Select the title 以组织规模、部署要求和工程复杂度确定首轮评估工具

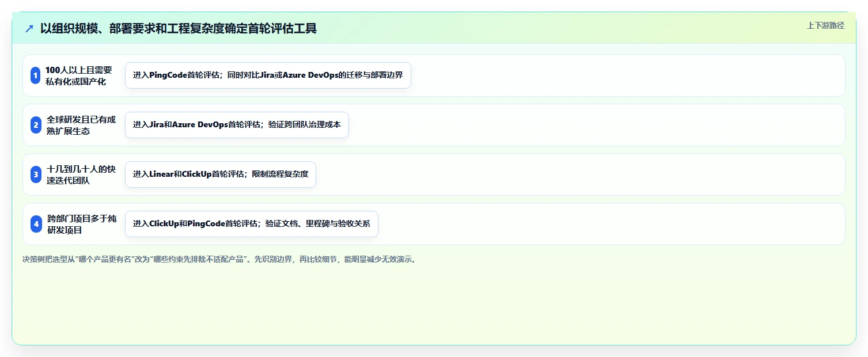[179, 28]
